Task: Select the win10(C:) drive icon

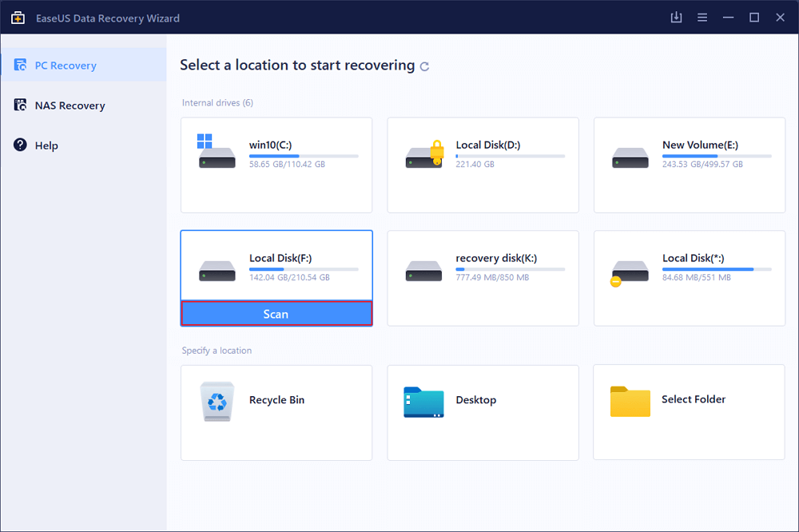Action: coord(217,153)
